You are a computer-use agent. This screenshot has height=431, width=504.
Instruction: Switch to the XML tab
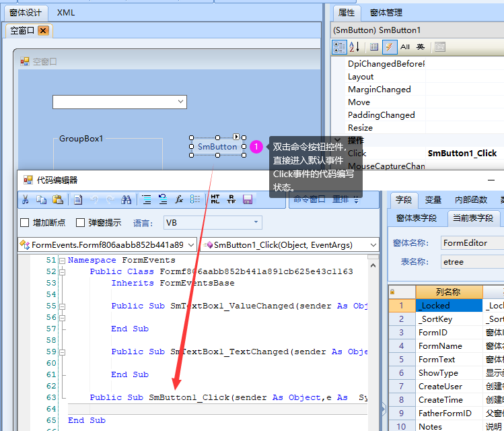(66, 13)
